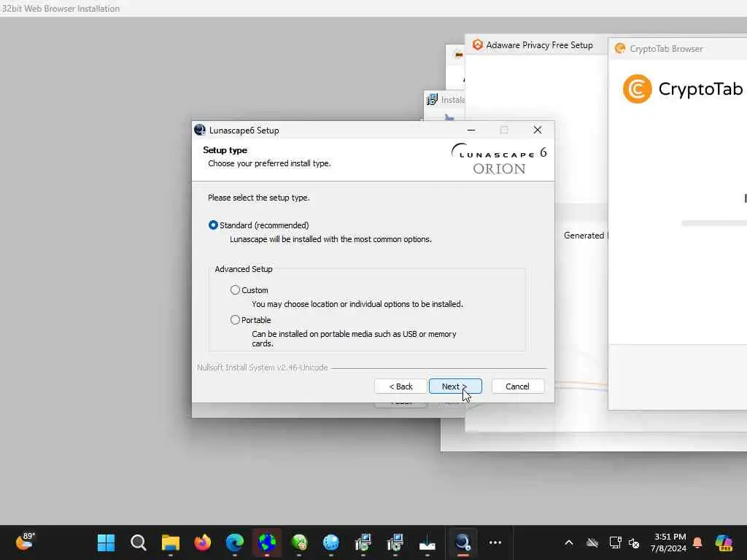Click the muted volume tray icon

click(x=634, y=542)
